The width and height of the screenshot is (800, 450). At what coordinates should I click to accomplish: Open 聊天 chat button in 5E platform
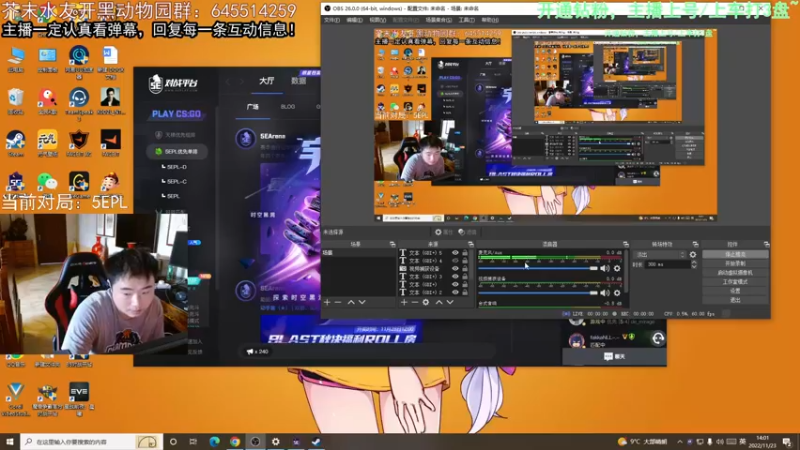(614, 357)
